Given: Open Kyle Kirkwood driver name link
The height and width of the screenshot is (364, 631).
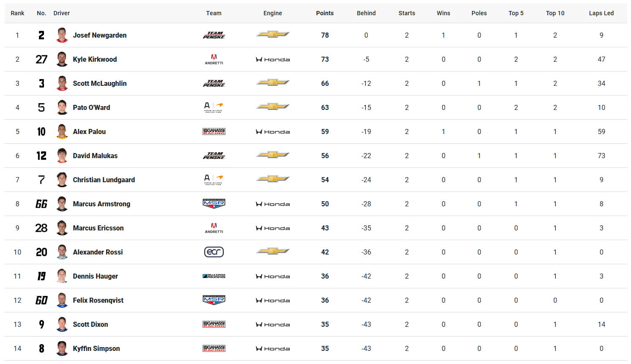Looking at the screenshot, I should (x=95, y=59).
